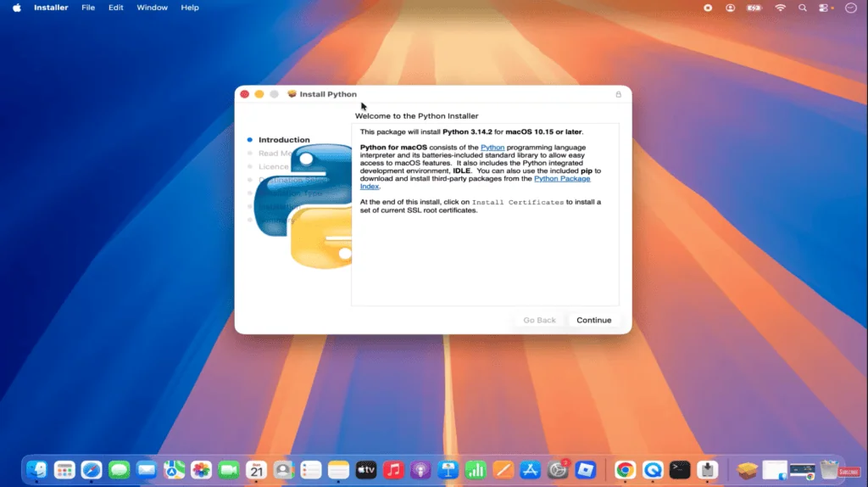Launch Safari from the Dock

92,470
